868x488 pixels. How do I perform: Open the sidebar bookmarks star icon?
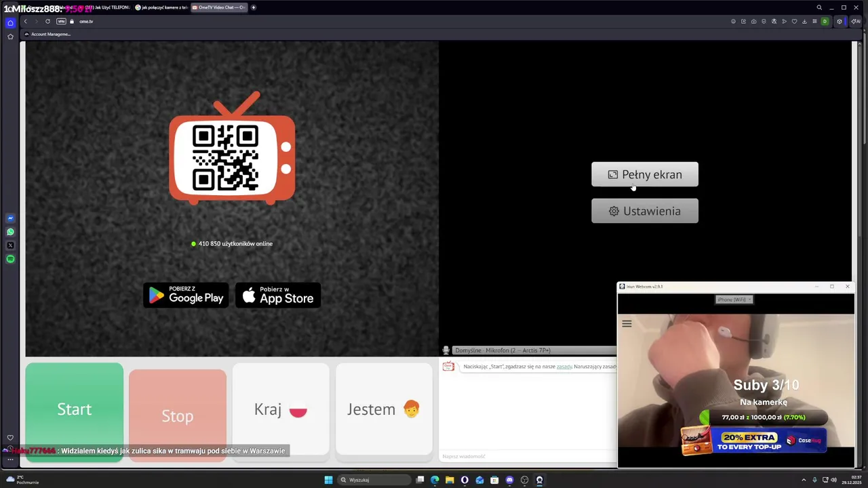pyautogui.click(x=10, y=37)
